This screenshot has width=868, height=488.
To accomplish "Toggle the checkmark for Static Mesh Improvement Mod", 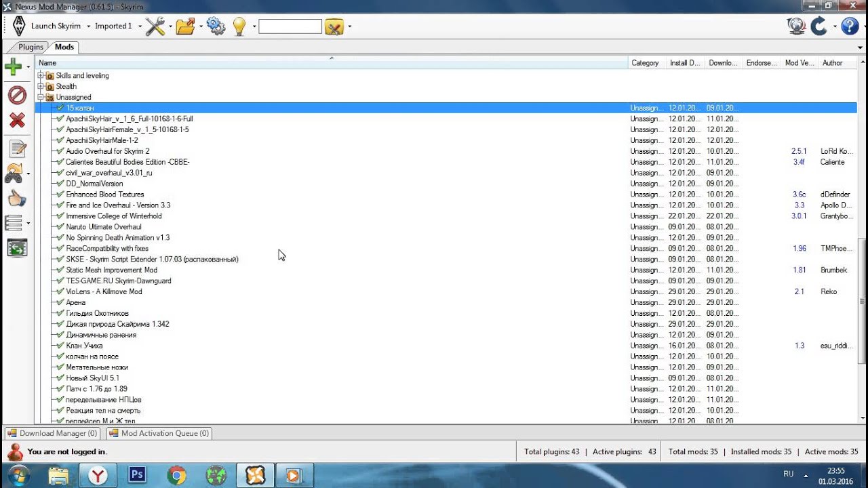I will (60, 270).
